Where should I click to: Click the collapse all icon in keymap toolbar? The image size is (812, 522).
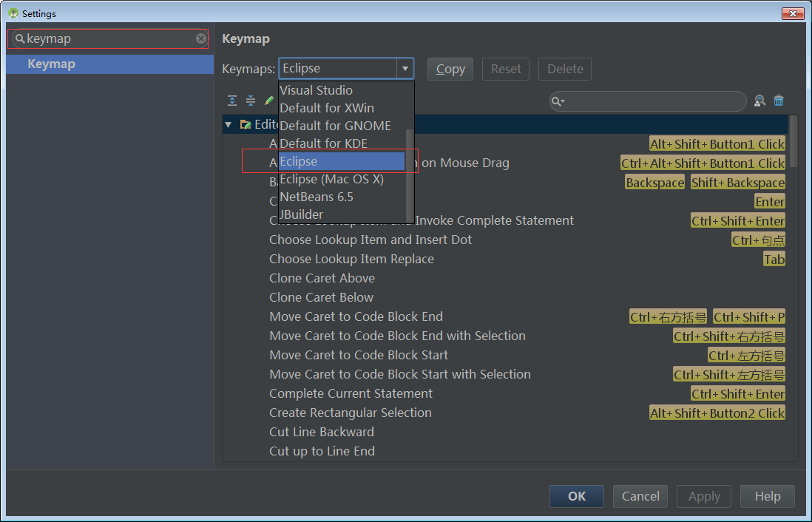tap(251, 101)
